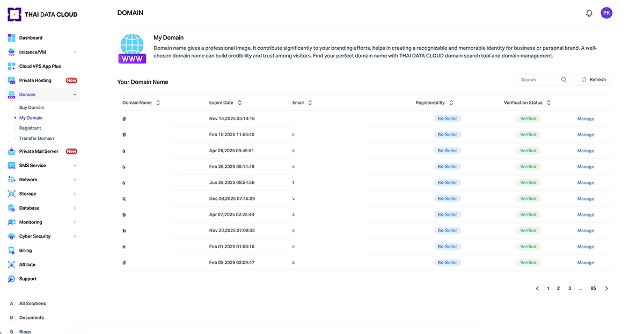This screenshot has height=334, width=644.
Task: Open the Buy Domain submenu item
Action: pyautogui.click(x=32, y=108)
